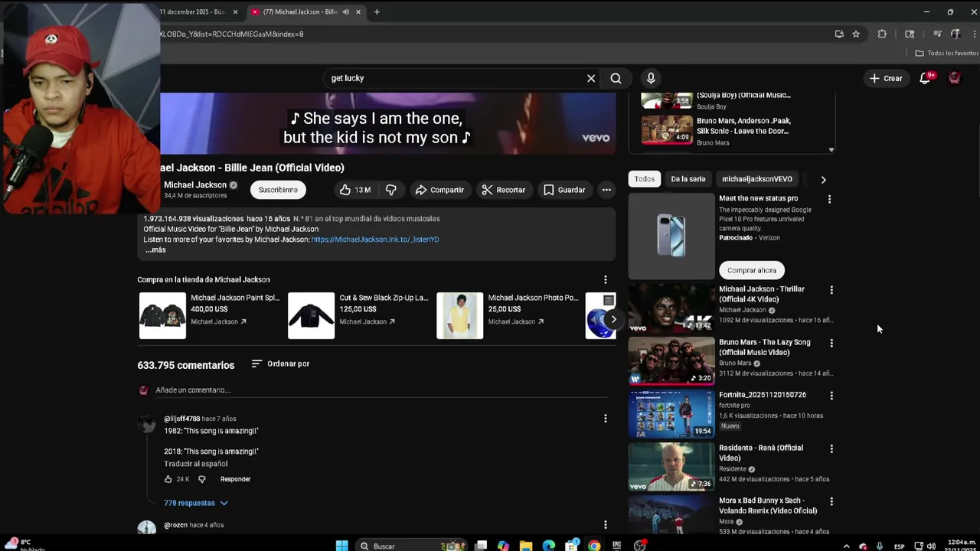980x551 pixels.
Task: Click the YouTube search magnifier button
Action: coord(616,78)
